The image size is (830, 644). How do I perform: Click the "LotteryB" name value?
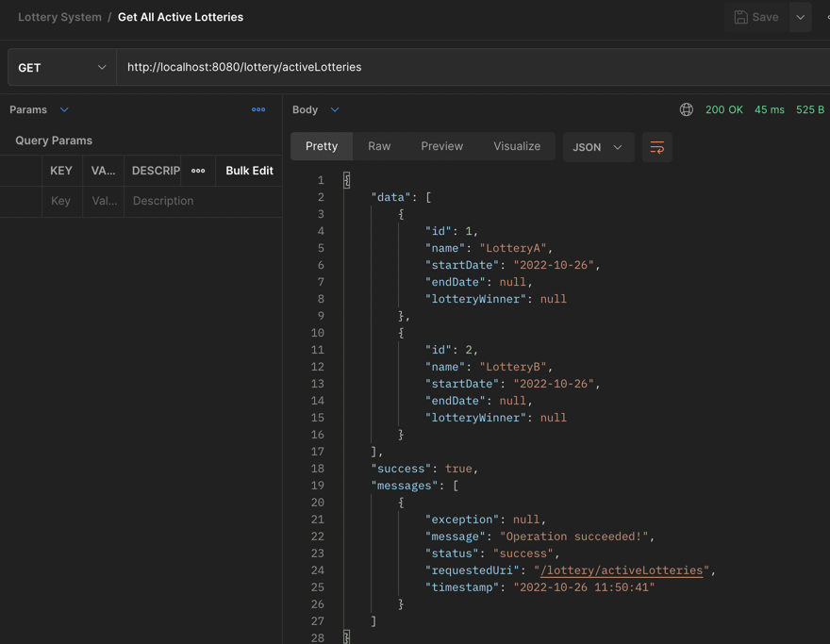513,367
